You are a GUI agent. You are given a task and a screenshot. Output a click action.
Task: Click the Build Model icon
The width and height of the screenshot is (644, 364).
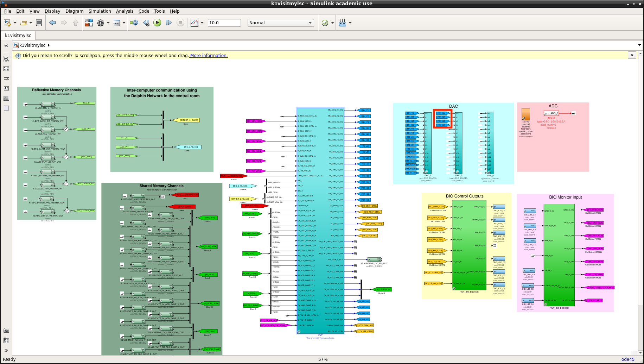(343, 23)
